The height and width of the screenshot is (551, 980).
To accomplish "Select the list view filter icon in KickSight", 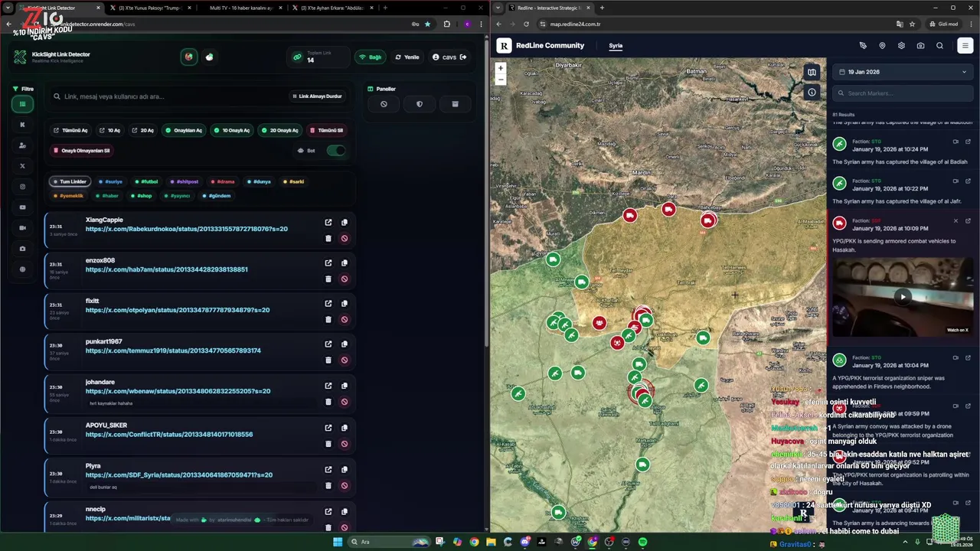I will tap(22, 104).
